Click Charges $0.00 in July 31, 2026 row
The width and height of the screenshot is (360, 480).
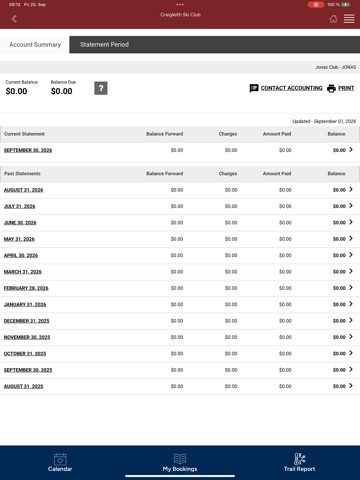pyautogui.click(x=231, y=206)
